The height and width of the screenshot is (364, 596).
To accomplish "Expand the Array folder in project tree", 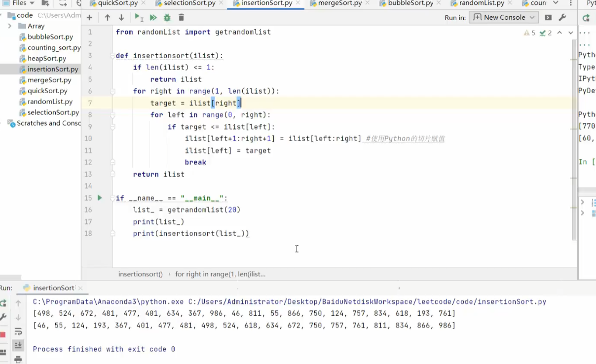I will pyautogui.click(x=10, y=26).
